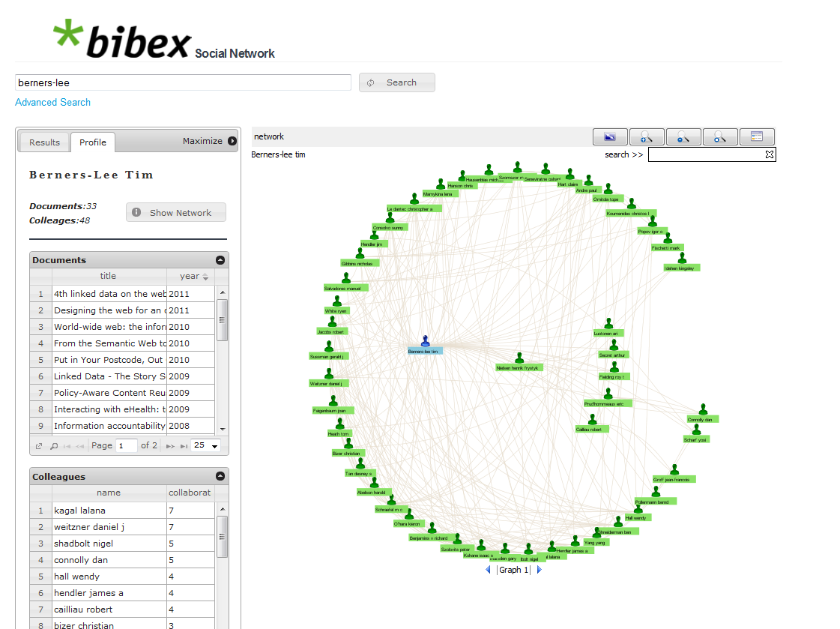Screen dimensions: 840x629
Task: Open the Advanced Search link
Action: [x=52, y=102]
